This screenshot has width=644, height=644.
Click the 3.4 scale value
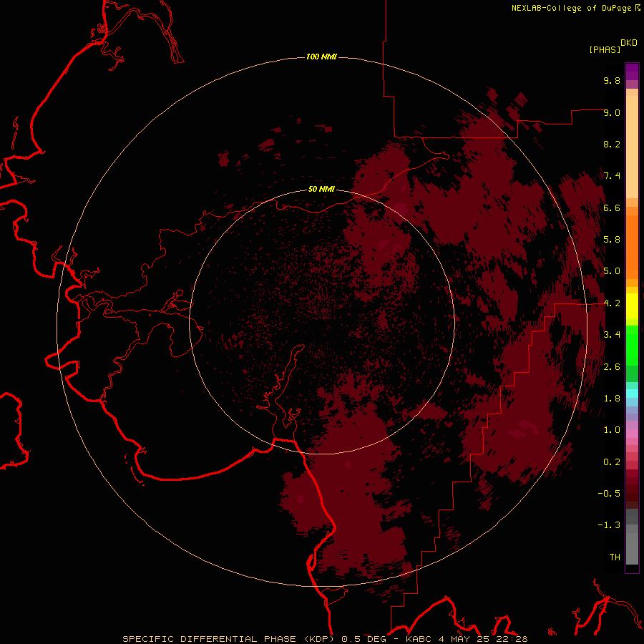click(x=612, y=335)
